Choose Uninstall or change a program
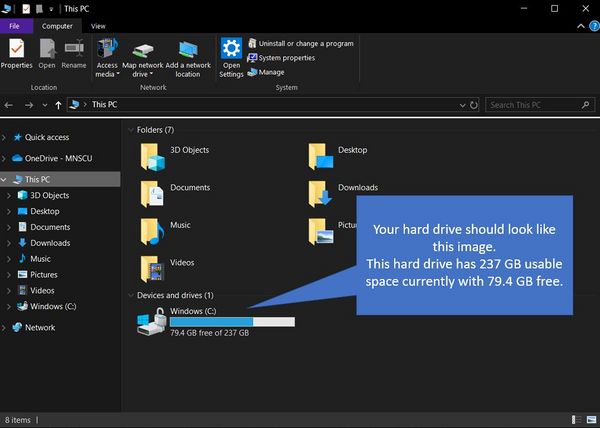 coord(300,43)
